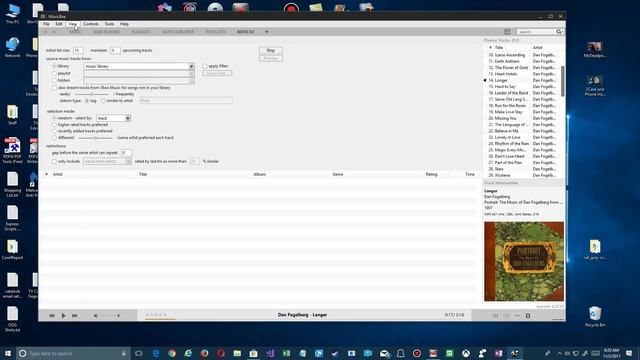This screenshot has height=360, width=640.
Task: Click the plus icon to add a tab
Action: click(x=267, y=32)
